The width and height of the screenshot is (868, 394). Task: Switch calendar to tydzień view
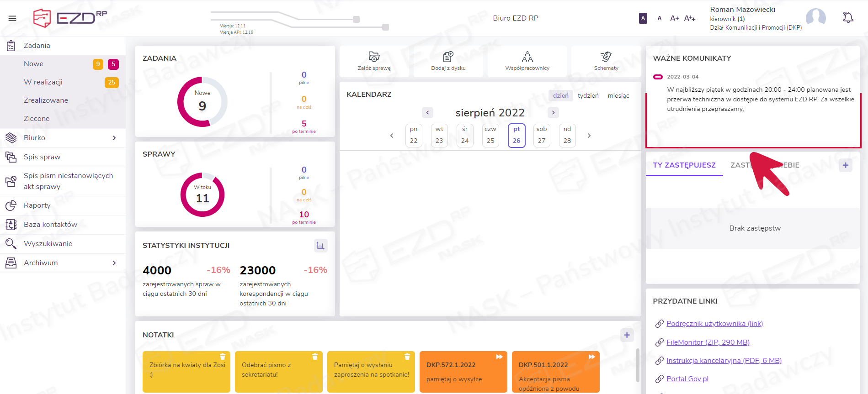click(588, 95)
